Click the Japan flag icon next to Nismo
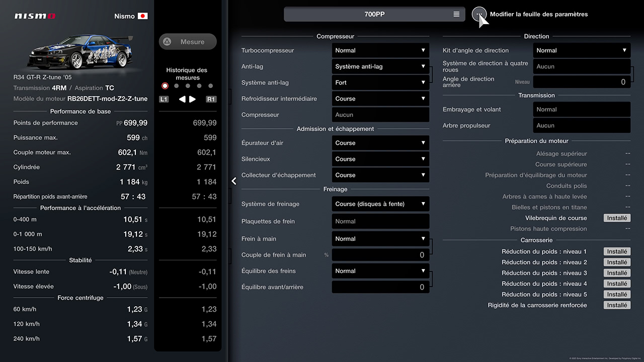The height and width of the screenshot is (362, 644). point(143,16)
